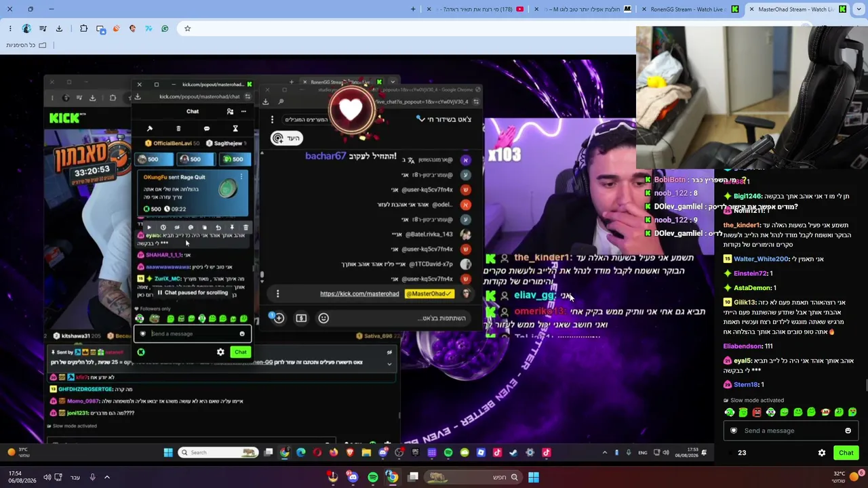The height and width of the screenshot is (488, 868).
Task: Click the pin icon in message action bar
Action: point(232,228)
